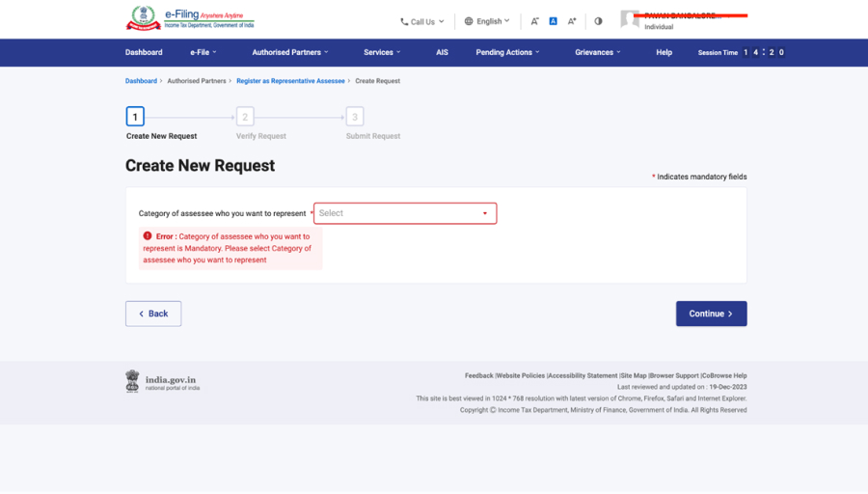This screenshot has height=494, width=868.
Task: Decrease font size with the A- icon
Action: tap(534, 21)
